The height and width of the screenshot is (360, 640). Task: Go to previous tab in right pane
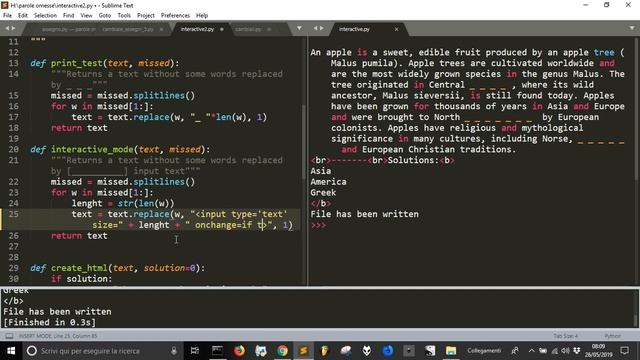315,28
